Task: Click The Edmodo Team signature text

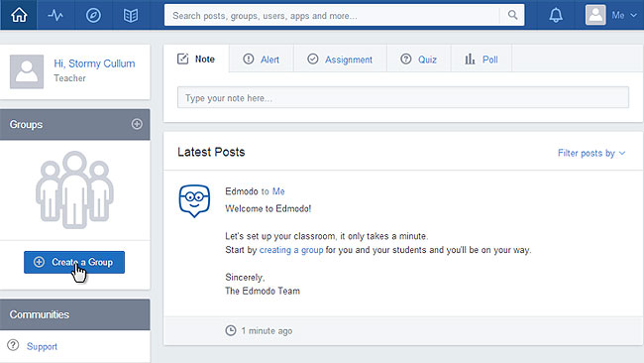Action: click(x=263, y=291)
